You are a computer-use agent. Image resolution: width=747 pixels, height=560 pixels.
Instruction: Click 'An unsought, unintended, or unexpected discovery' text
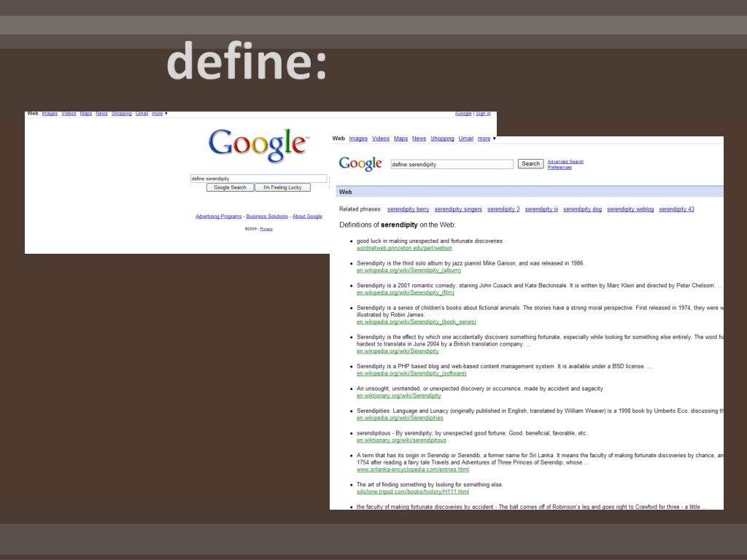(x=480, y=389)
